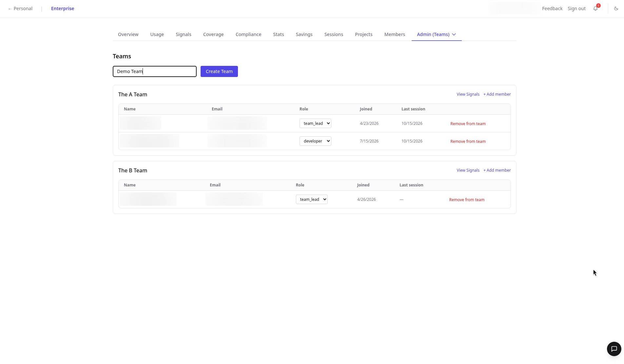Go back to Personal

tap(20, 9)
